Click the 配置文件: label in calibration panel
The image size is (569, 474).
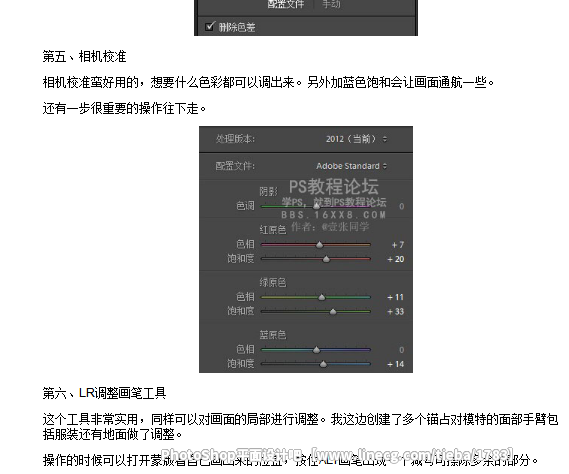(236, 166)
